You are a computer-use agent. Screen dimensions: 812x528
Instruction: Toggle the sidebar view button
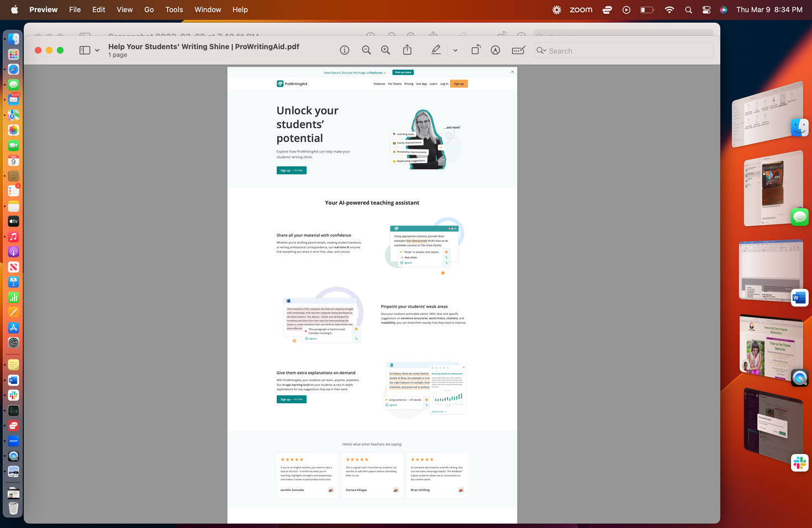(85, 50)
